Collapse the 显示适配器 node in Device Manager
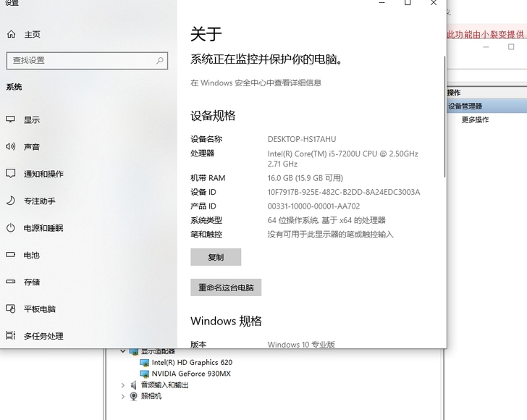 pos(122,351)
